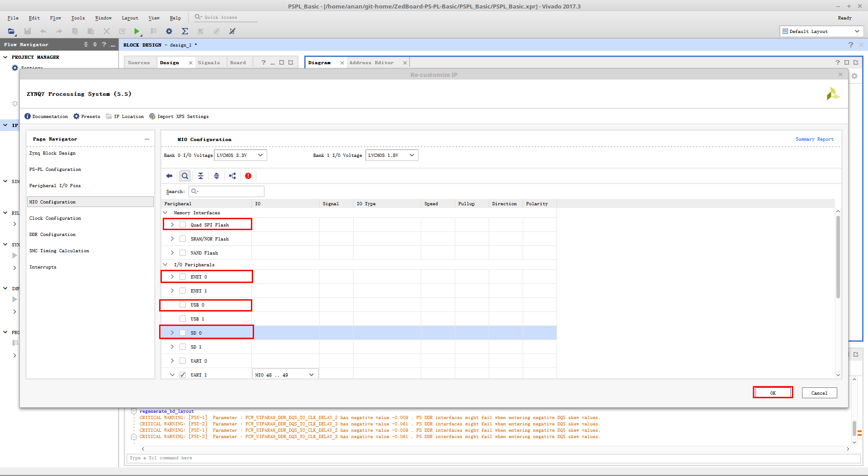Enable Quad SPI Flash checkbox
This screenshot has width=868, height=476.
pos(183,225)
